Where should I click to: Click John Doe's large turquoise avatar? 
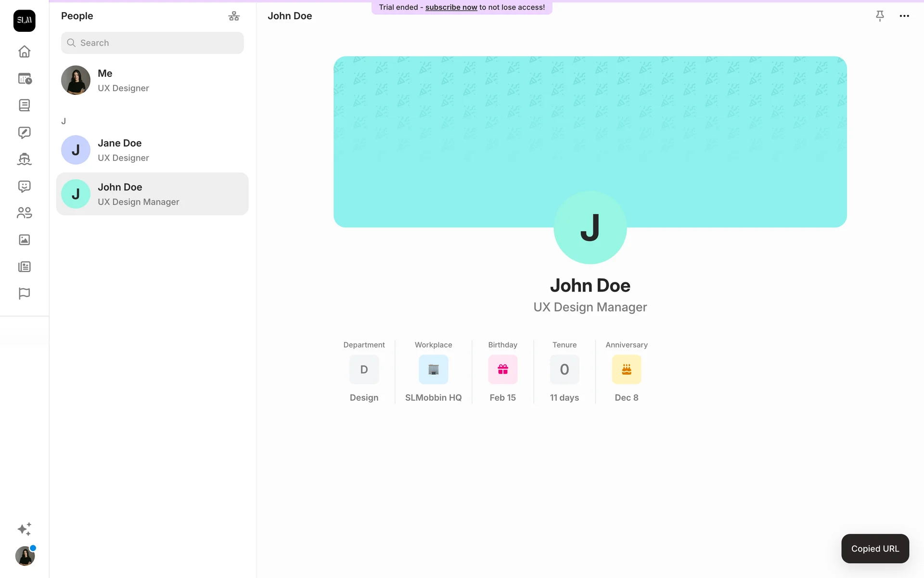(590, 227)
